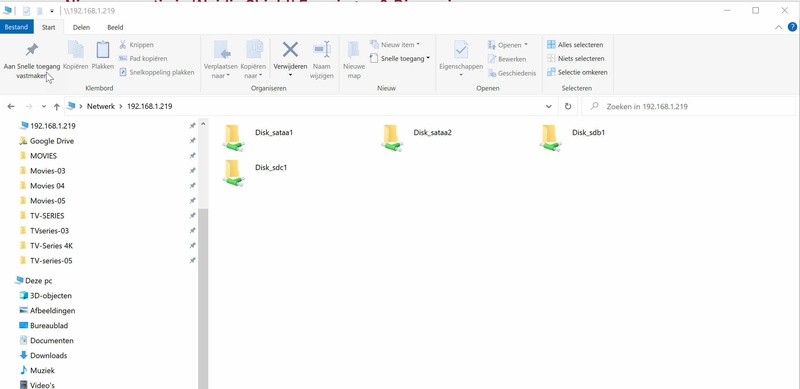Image resolution: width=800 pixels, height=389 pixels.
Task: Open the Bestand menu
Action: click(x=16, y=27)
